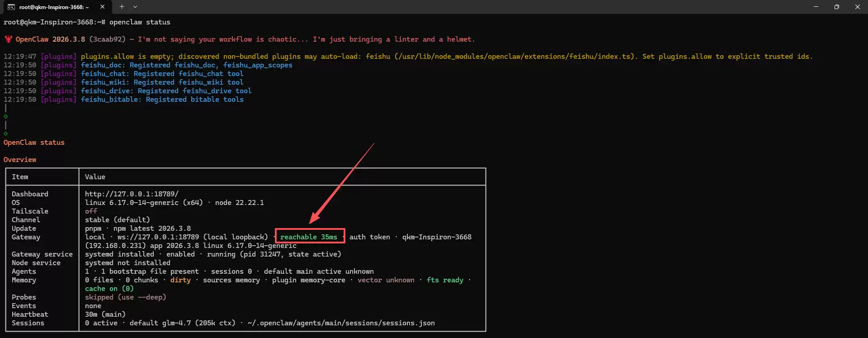The height and width of the screenshot is (338, 868).
Task: Click the '(192.168.0.231)' IP address text
Action: [115, 246]
